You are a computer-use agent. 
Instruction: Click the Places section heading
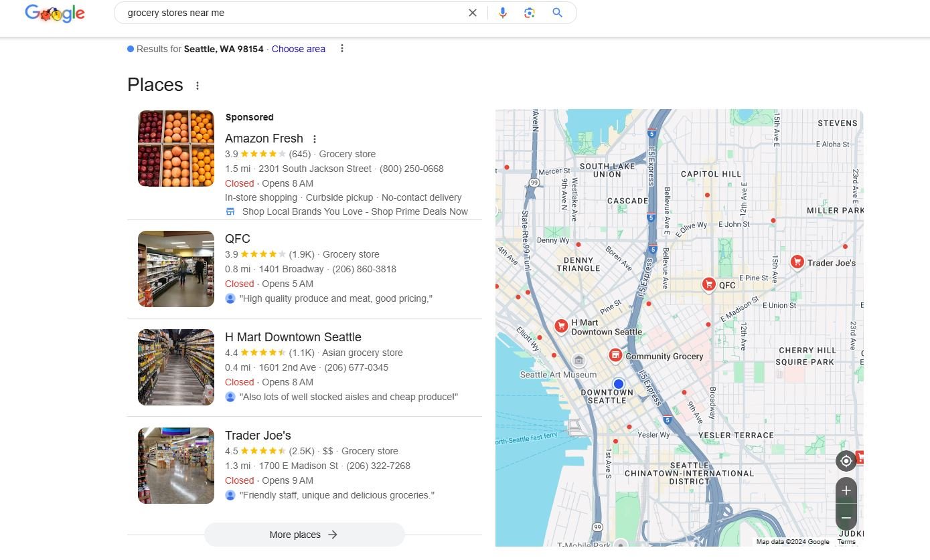pos(155,85)
